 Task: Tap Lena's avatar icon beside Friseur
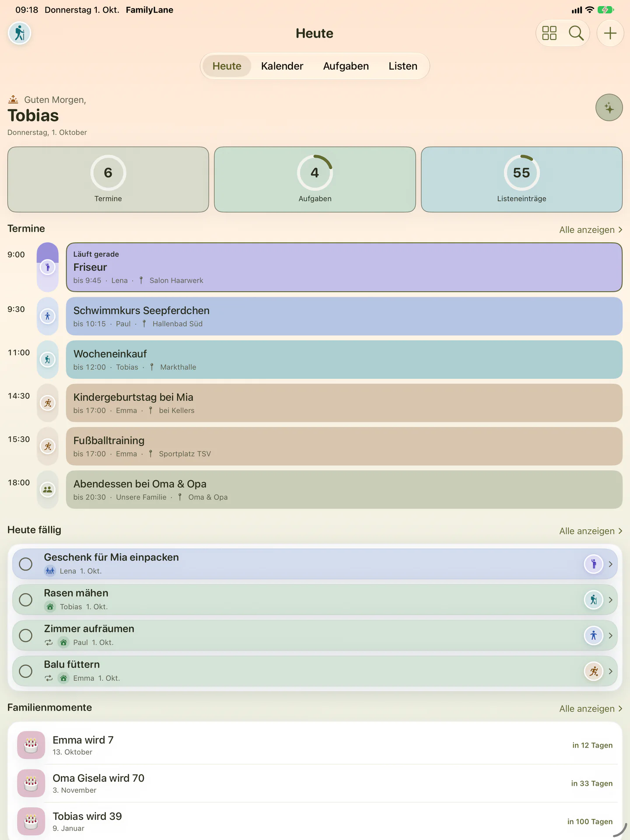pyautogui.click(x=48, y=267)
